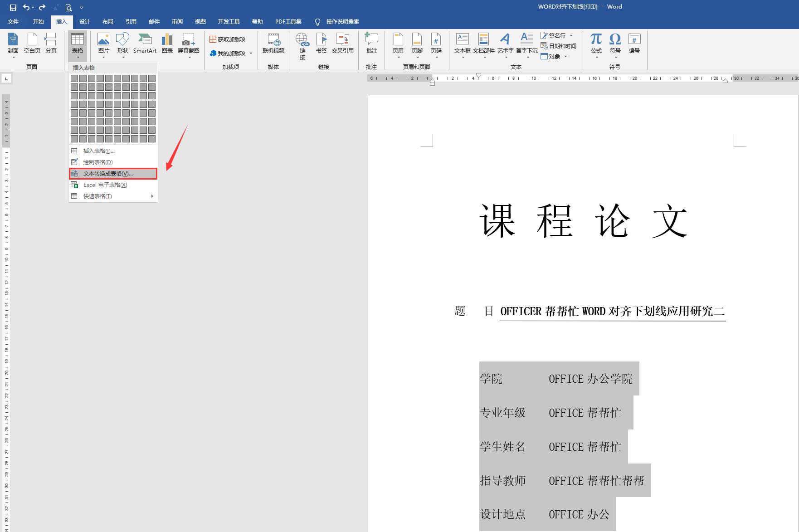Open the Header (页眉) menu
The image size is (799, 532).
(398, 45)
